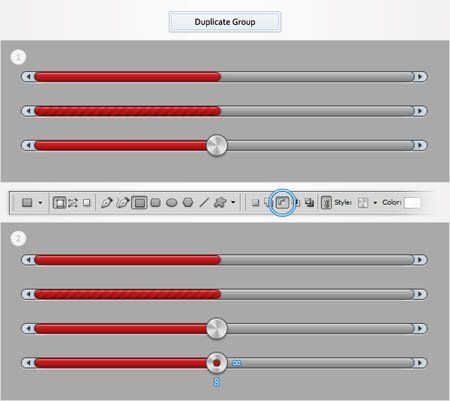This screenshot has width=450, height=401.
Task: Open the tool preset picker rectangle icon
Action: point(27,202)
